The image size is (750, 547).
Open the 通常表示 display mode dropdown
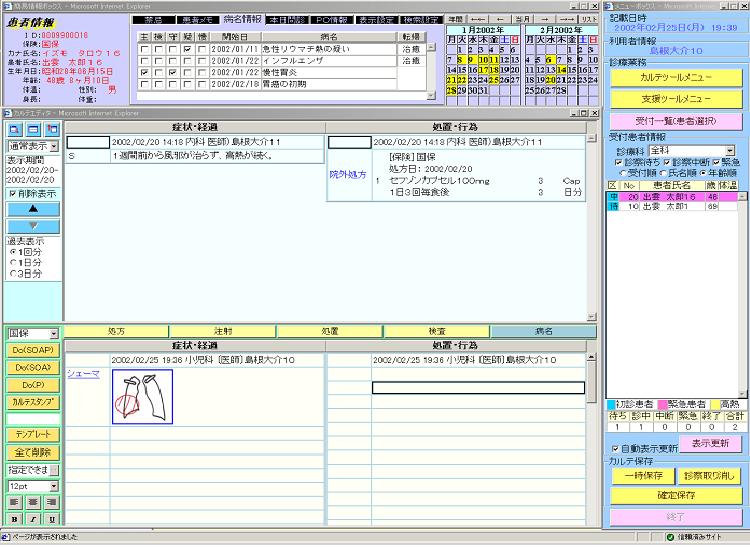(54, 146)
